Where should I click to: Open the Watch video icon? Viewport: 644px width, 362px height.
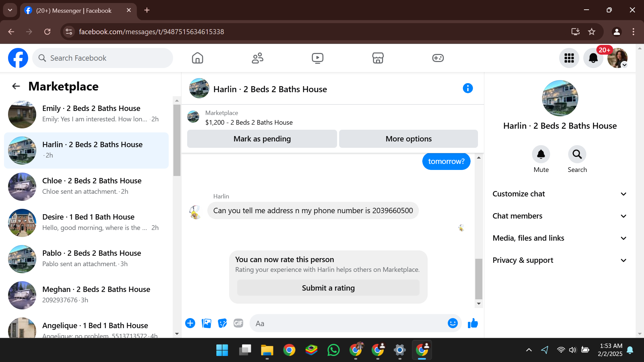coord(317,58)
